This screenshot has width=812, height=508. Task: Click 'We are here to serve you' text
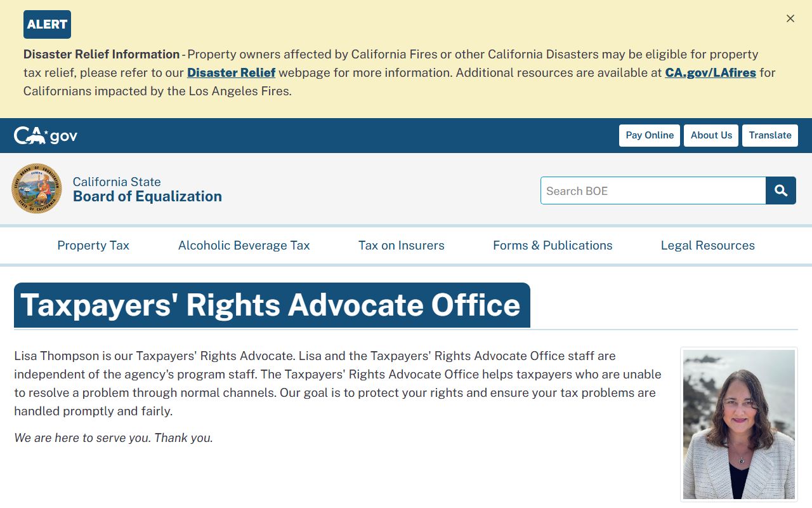(82, 438)
